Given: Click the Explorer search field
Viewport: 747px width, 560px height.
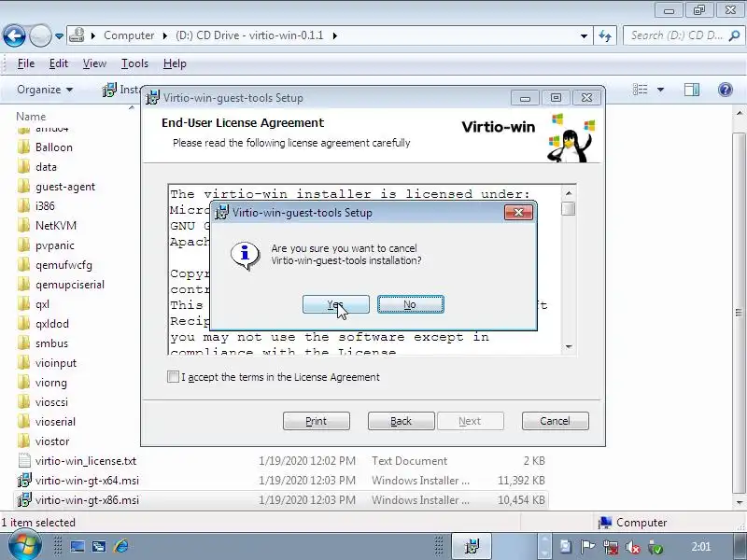Looking at the screenshot, I should tap(676, 35).
